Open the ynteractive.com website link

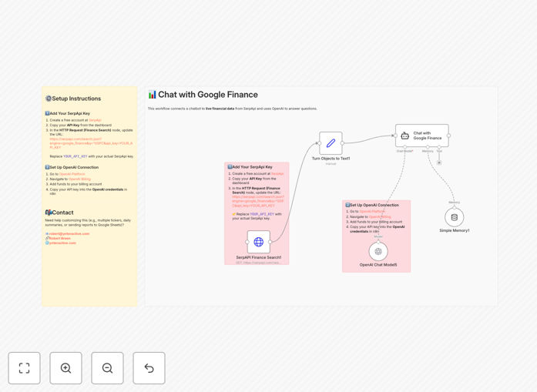click(x=62, y=243)
